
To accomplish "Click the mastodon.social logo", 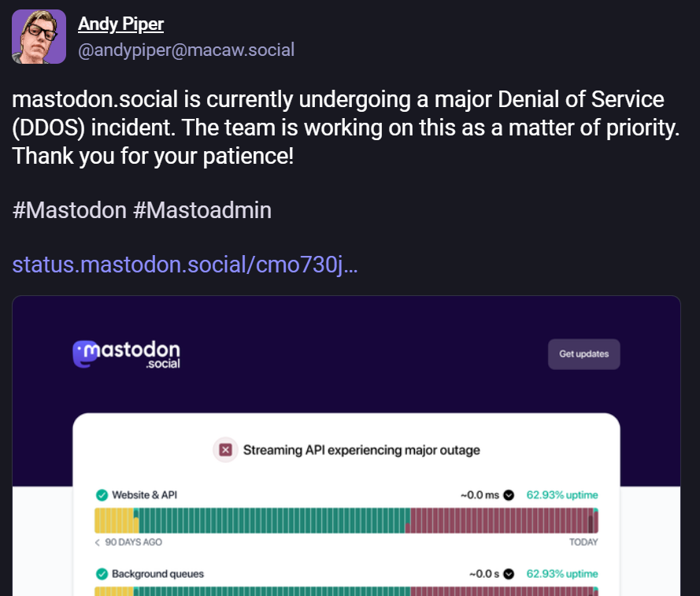I will 126,354.
